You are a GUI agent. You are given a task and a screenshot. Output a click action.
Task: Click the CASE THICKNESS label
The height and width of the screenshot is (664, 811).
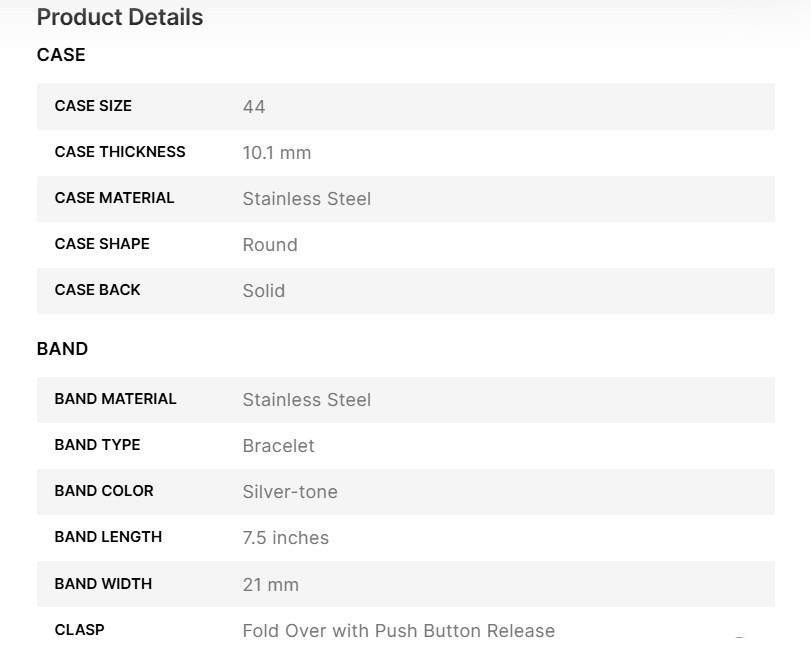120,152
